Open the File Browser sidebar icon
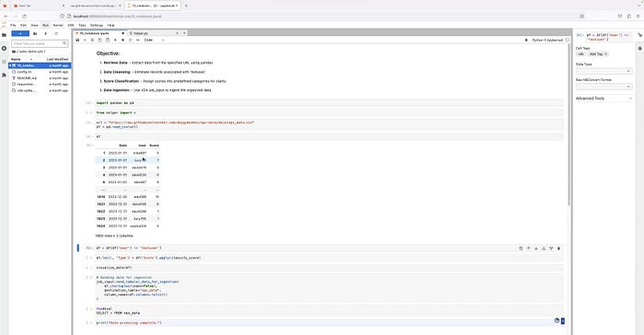Screen dimensions: 644x335 coord(4,35)
